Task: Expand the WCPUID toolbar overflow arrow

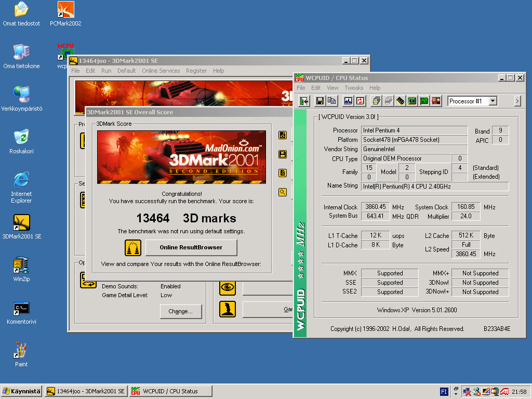Action: 517,101
